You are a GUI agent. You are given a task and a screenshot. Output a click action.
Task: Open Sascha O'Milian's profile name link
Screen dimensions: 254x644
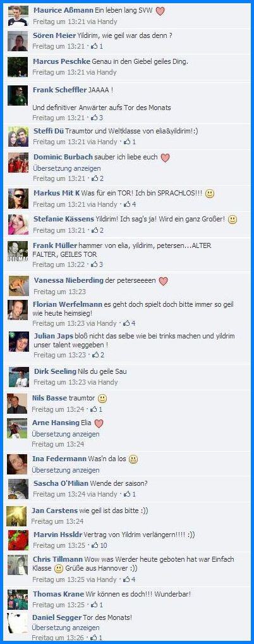60,483
